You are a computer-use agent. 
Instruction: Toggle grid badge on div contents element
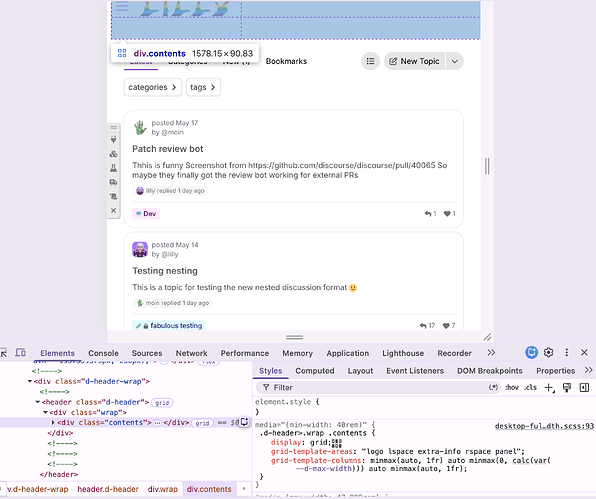tap(203, 423)
